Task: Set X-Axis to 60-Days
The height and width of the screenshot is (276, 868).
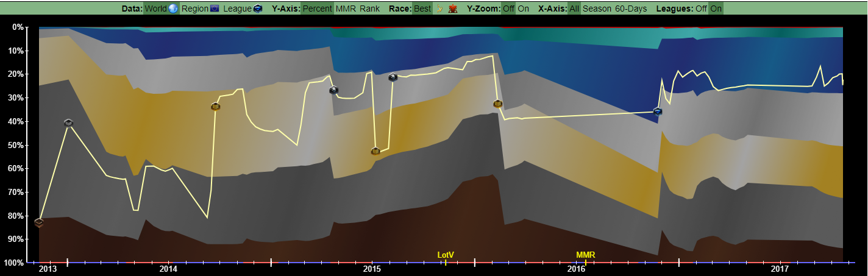Action: [x=631, y=9]
